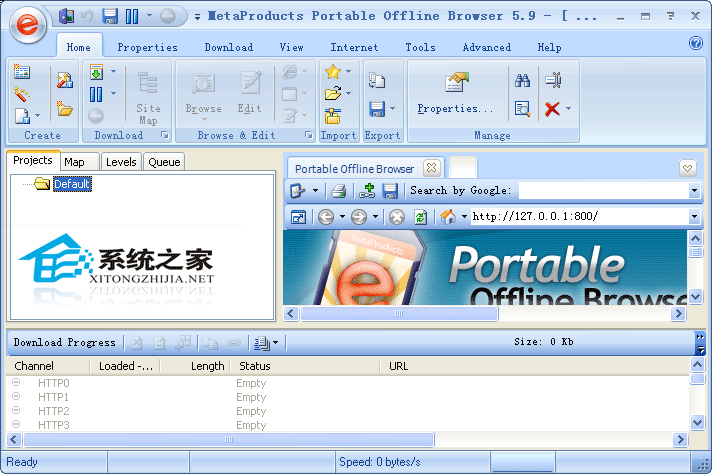Expand the Download group dialog launcher
This screenshot has width=712, height=474.
coord(165,135)
